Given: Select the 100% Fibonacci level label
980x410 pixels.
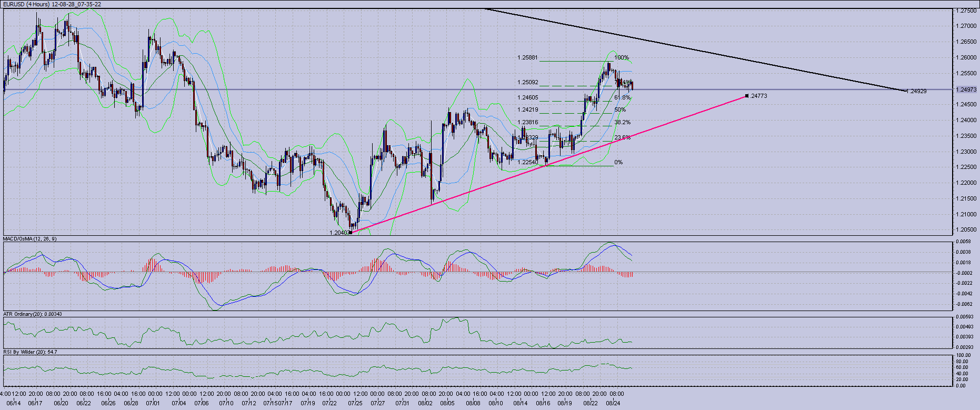Looking at the screenshot, I should 621,58.
